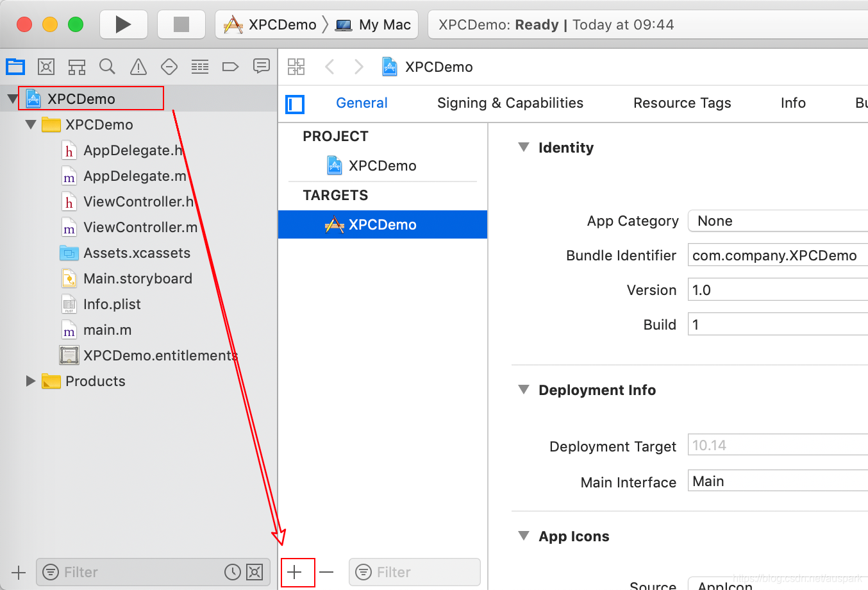868x590 pixels.
Task: Open the Project navigator folder icon
Action: coord(15,67)
